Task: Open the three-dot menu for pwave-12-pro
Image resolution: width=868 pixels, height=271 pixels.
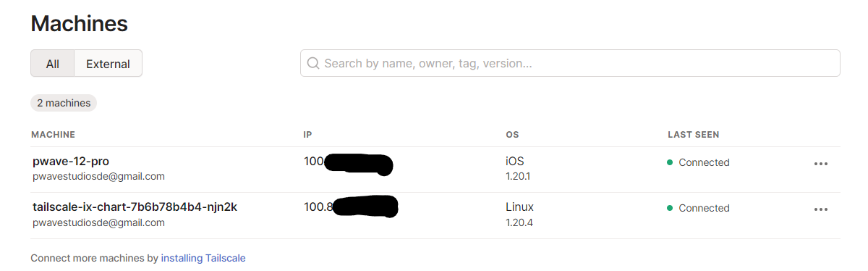Action: [820, 164]
